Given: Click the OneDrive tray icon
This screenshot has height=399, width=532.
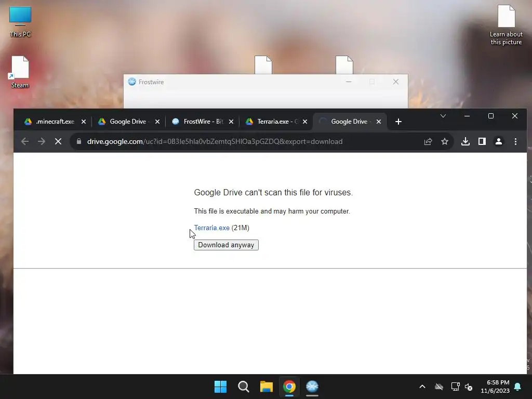Looking at the screenshot, I should [x=439, y=387].
